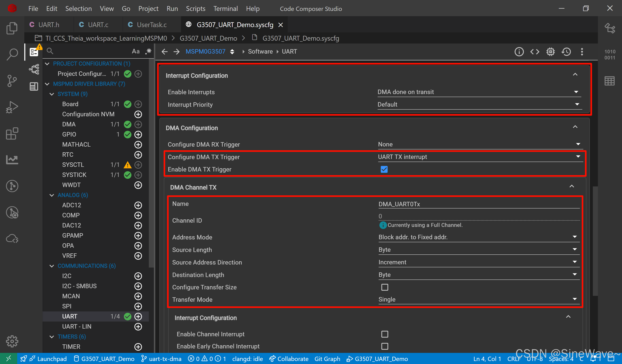
Task: Check Enable Early Channel Interrupt
Action: tap(385, 346)
